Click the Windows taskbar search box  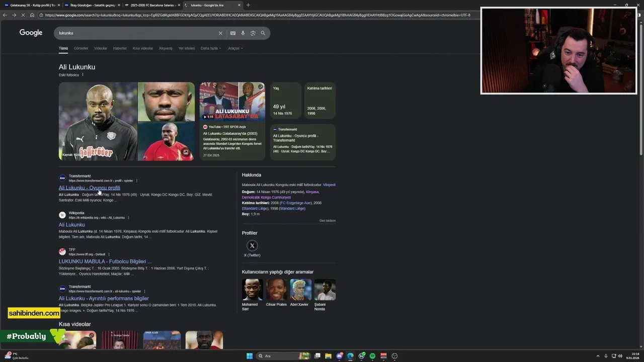pyautogui.click(x=283, y=356)
